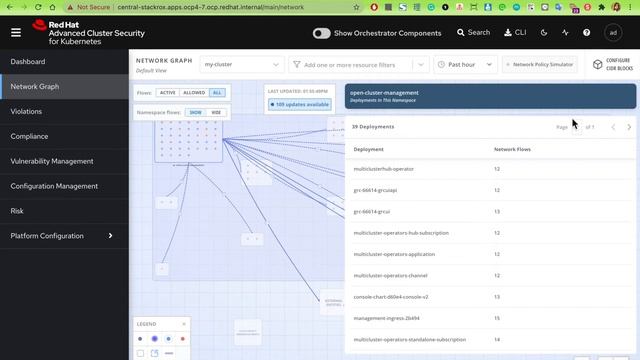640x360 pixels.
Task: Click the connection line legend icon
Action: click(x=169, y=353)
